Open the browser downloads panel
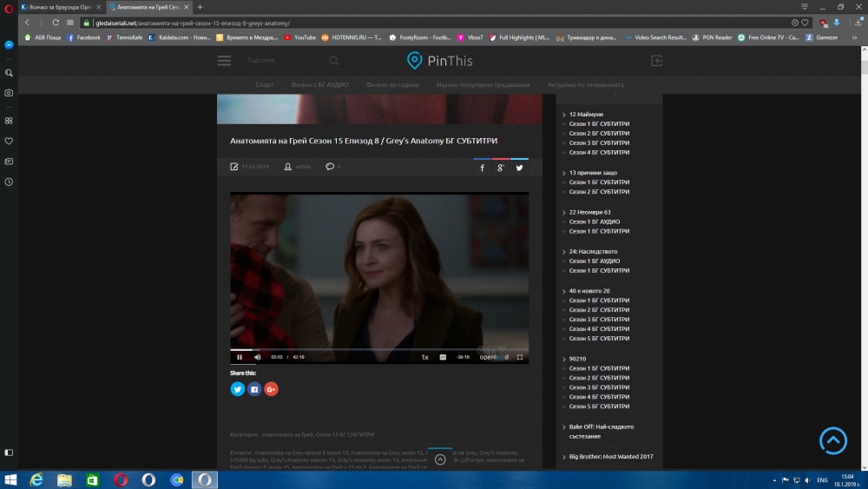Image resolution: width=868 pixels, height=489 pixels. [858, 23]
